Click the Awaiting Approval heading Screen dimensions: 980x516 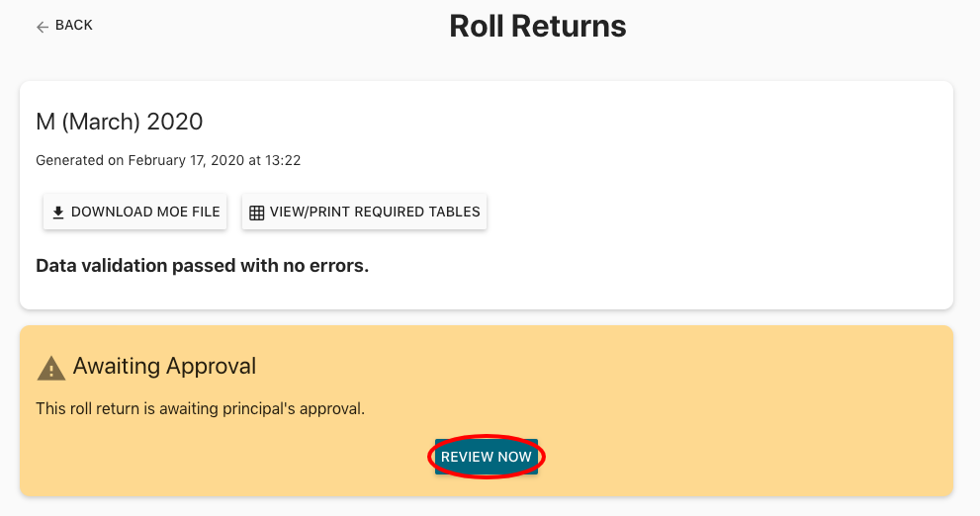click(164, 366)
